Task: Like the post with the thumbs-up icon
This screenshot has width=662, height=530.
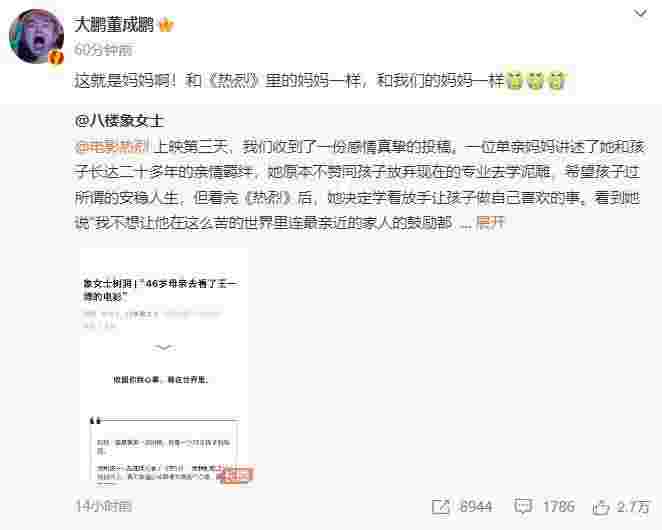Action: click(601, 506)
